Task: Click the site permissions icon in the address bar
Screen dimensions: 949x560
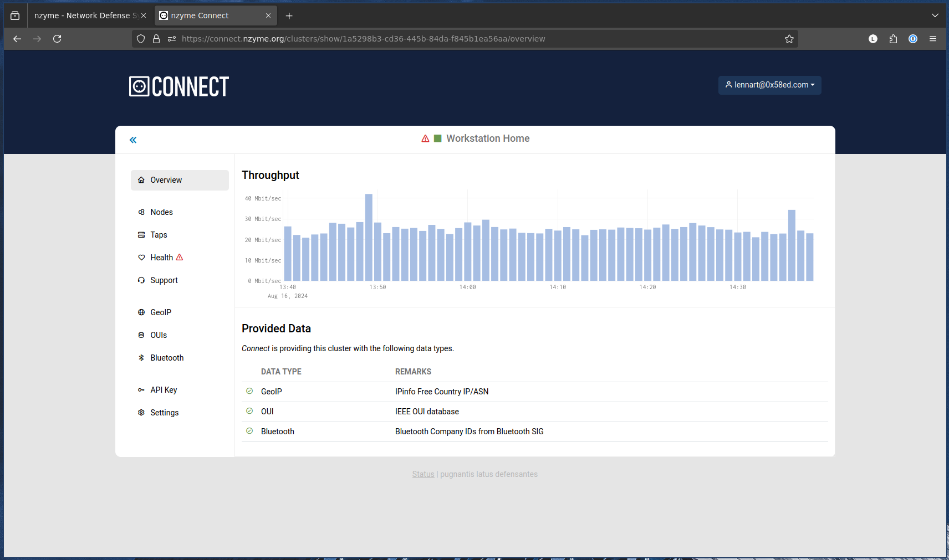Action: 172,39
